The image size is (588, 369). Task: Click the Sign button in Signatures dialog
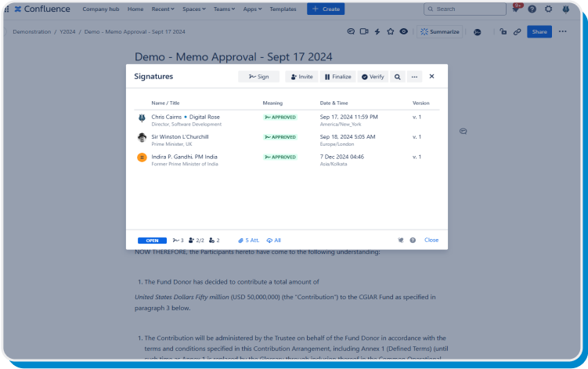pyautogui.click(x=258, y=77)
